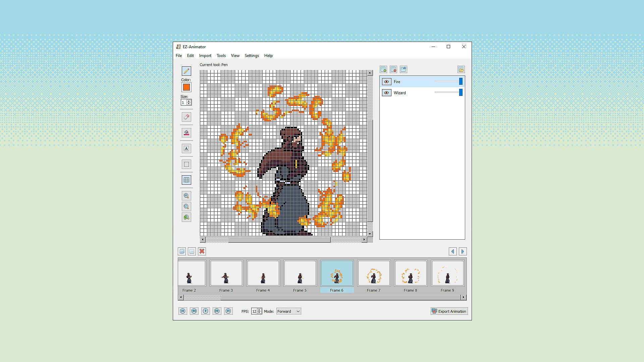
Task: Choose the Fill bucket tool
Action: (186, 133)
